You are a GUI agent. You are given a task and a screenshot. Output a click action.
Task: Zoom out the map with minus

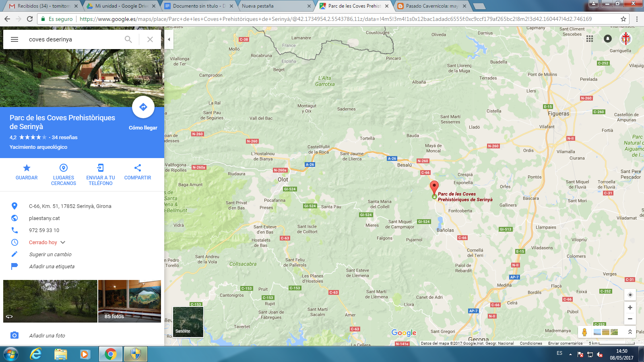[630, 319]
